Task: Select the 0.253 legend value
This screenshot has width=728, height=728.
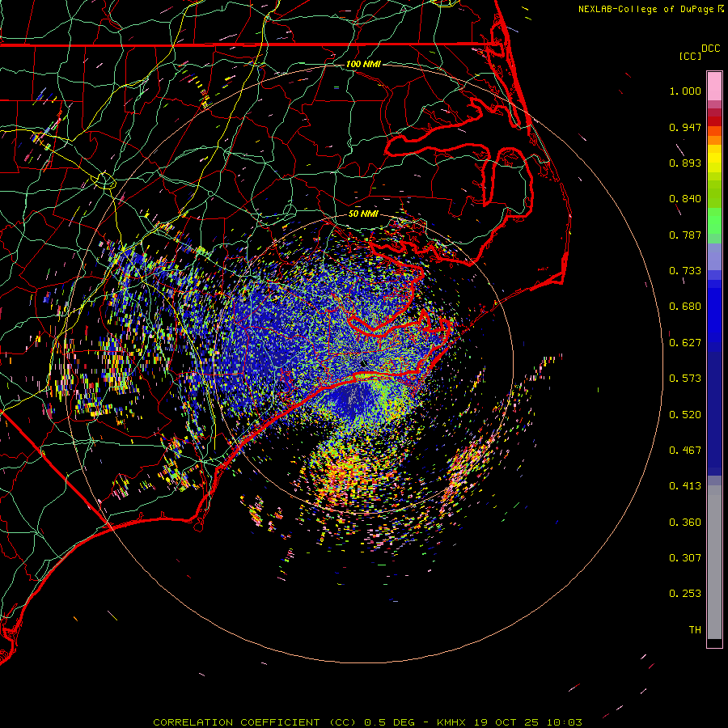Action: (685, 594)
